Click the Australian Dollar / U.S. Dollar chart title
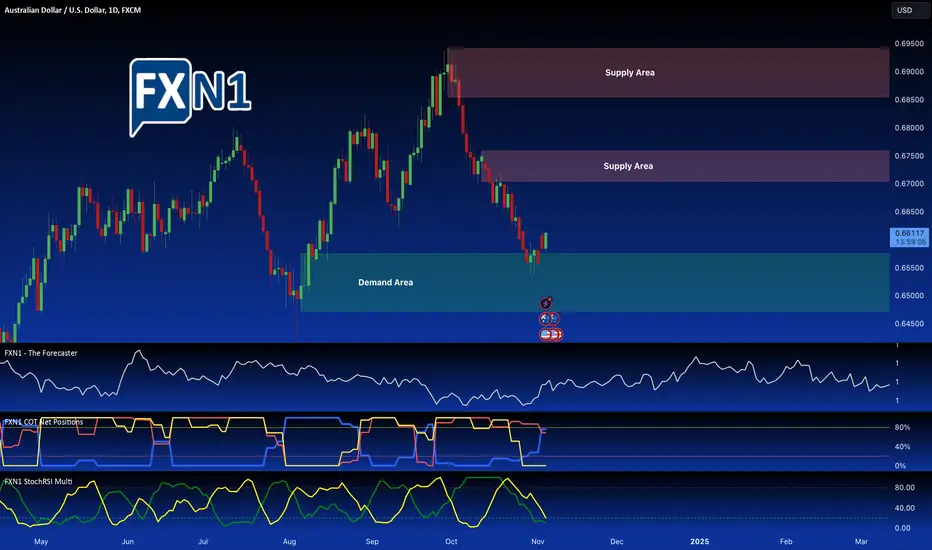932x550 pixels. point(73,10)
